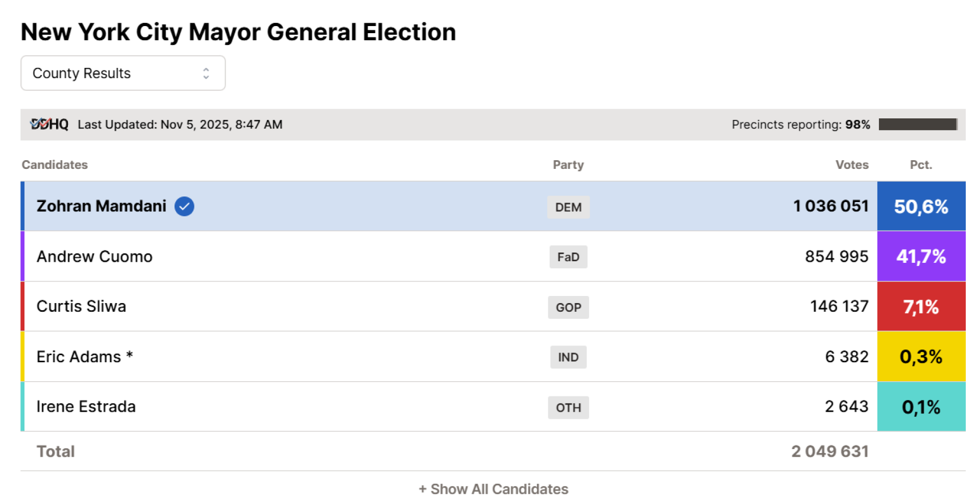Open the County Results dropdown
Screen dimensions: 980x498
[x=122, y=73]
